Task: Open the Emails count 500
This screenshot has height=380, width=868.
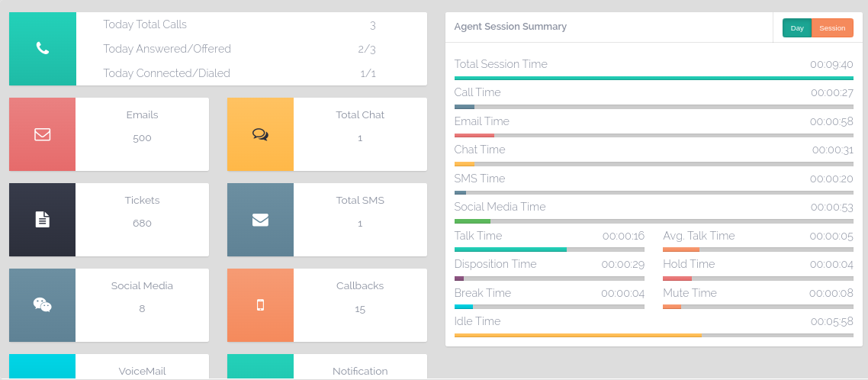Action: [x=142, y=138]
